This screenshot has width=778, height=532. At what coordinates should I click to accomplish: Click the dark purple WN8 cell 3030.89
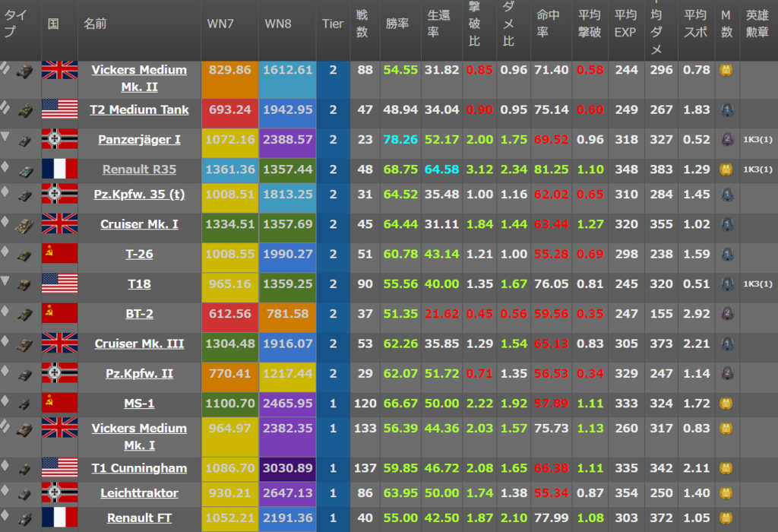coord(288,469)
